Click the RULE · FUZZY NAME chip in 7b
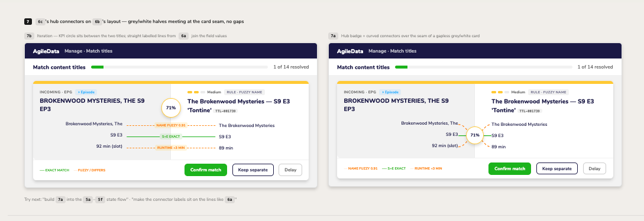Viewport: 644px width, 221px height. pyautogui.click(x=244, y=92)
